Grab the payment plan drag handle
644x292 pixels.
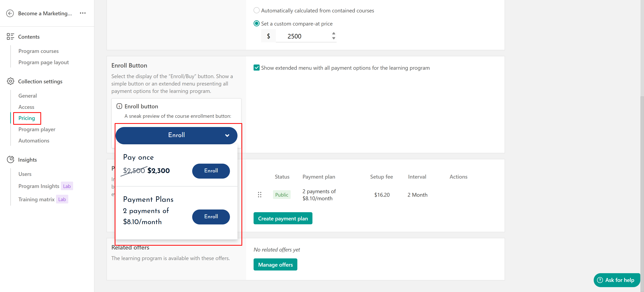click(259, 195)
